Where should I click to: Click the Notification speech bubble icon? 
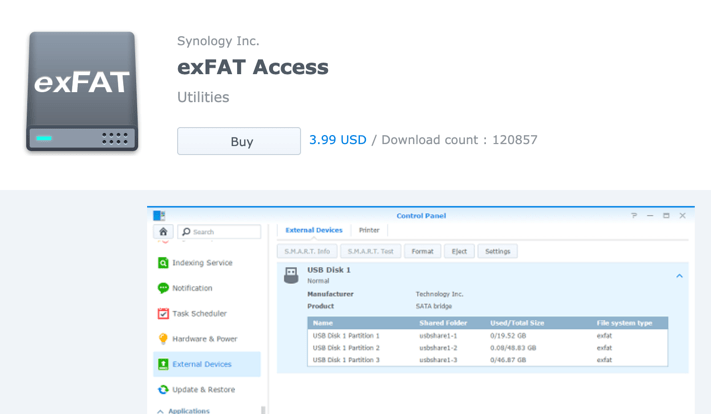point(163,288)
